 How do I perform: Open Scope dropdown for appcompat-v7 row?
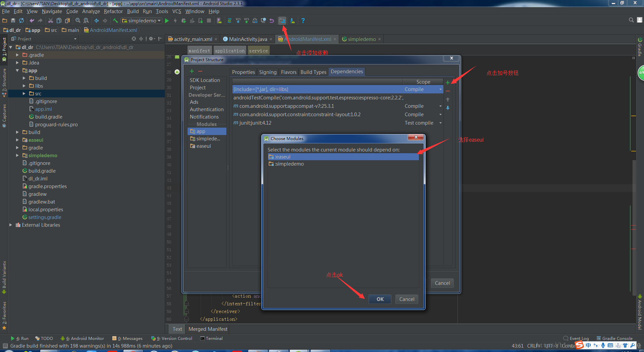pyautogui.click(x=440, y=106)
